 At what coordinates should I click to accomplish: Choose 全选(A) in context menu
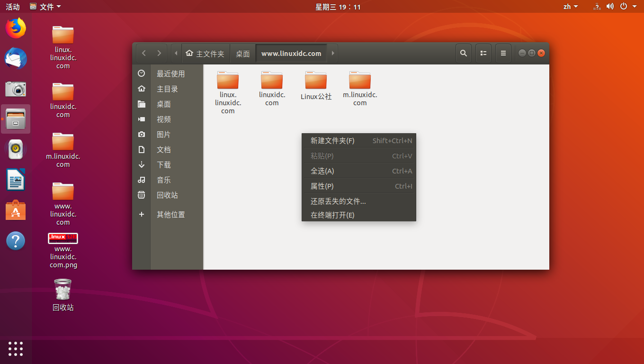(359, 171)
